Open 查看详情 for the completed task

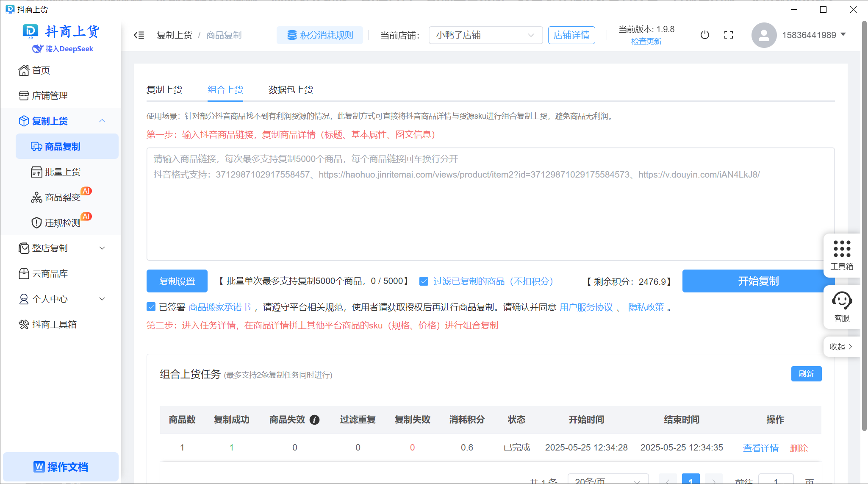[x=760, y=448]
